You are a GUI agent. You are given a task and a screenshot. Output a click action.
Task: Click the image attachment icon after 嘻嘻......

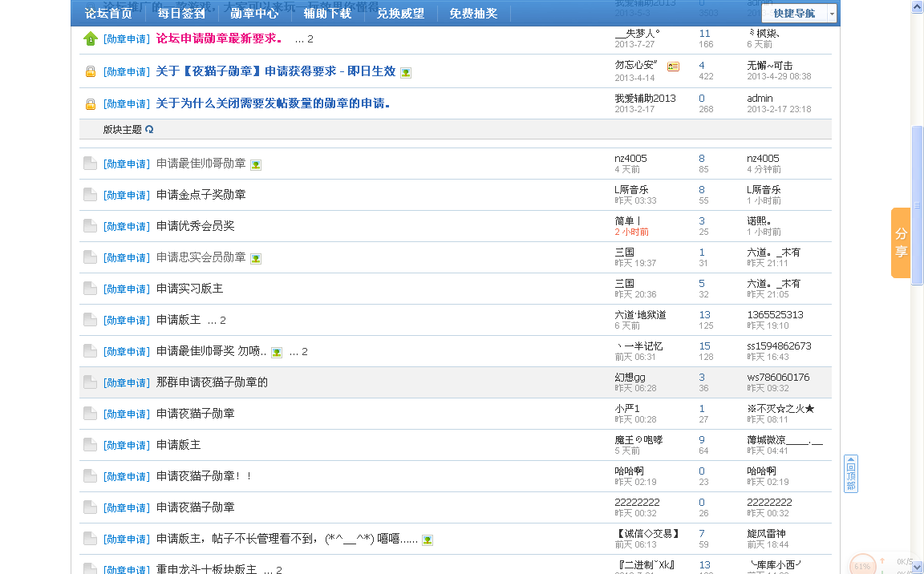pos(428,540)
